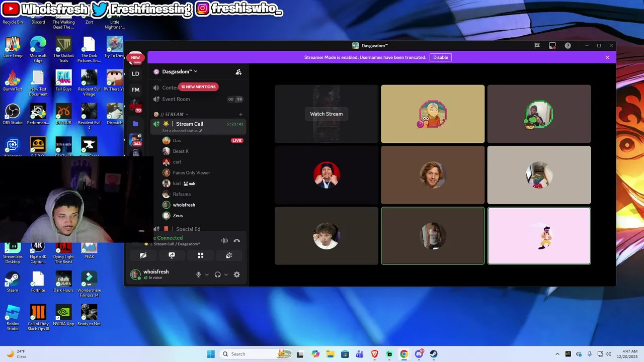644x362 pixels.
Task: Open the DEVOUR desktop shortcut
Action: tap(63, 114)
